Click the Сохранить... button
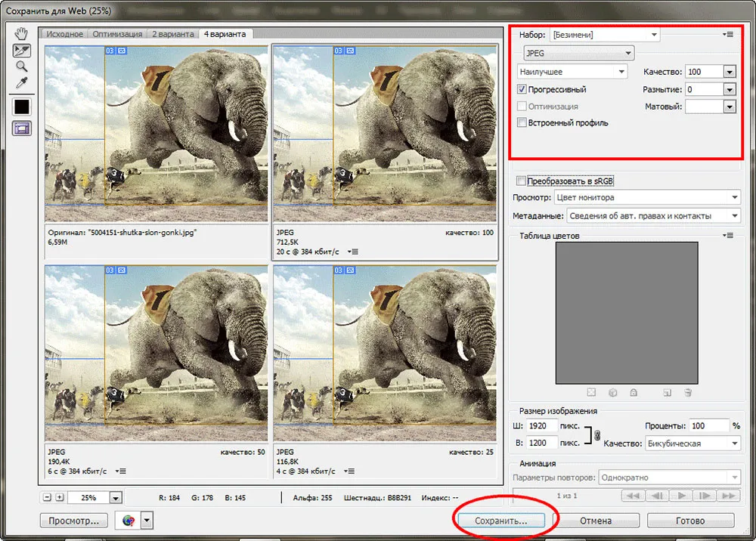The image size is (756, 541). pos(501,521)
